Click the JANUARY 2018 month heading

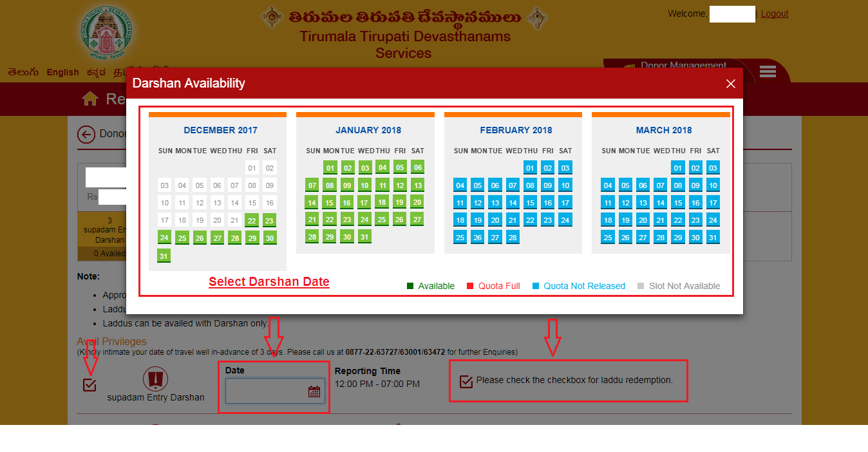[368, 130]
